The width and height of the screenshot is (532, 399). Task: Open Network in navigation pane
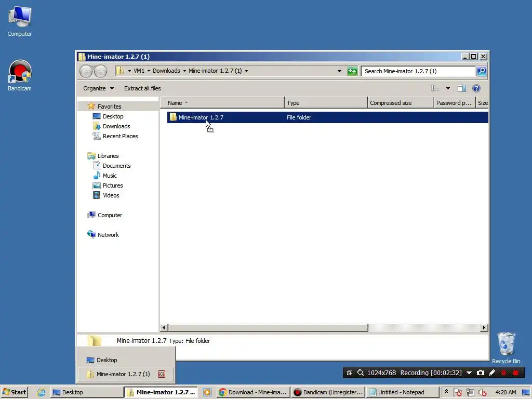[x=108, y=235]
